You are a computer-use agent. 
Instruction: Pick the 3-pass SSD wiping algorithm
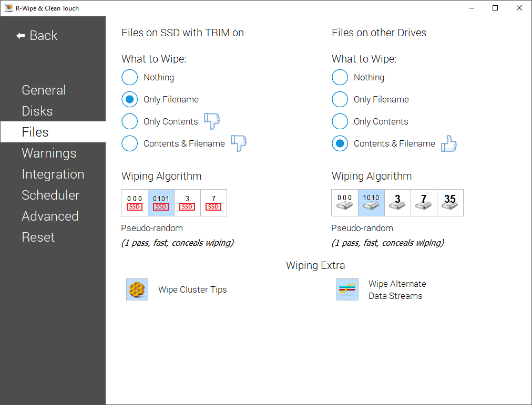pyautogui.click(x=187, y=203)
